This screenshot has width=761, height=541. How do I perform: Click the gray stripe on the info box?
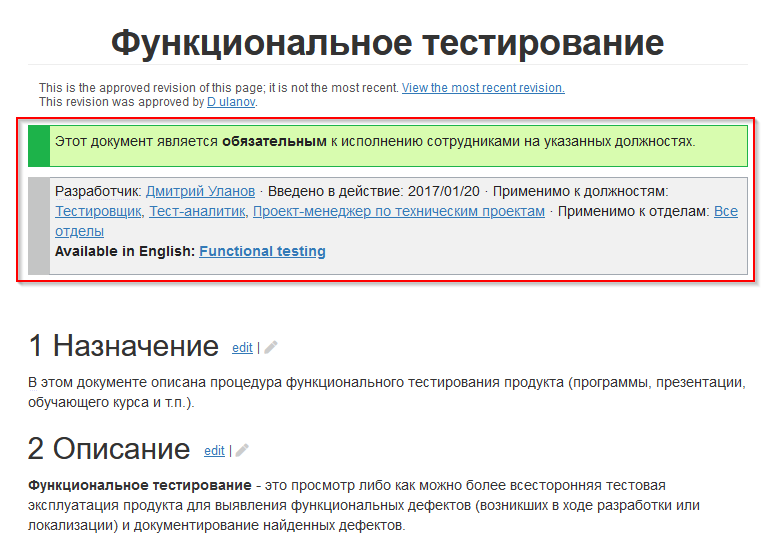pyautogui.click(x=39, y=225)
